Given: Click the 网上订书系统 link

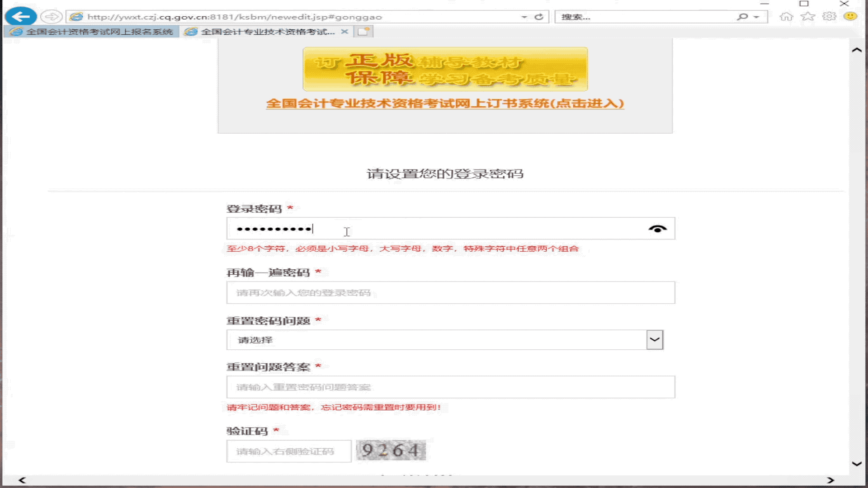Looking at the screenshot, I should (x=444, y=103).
